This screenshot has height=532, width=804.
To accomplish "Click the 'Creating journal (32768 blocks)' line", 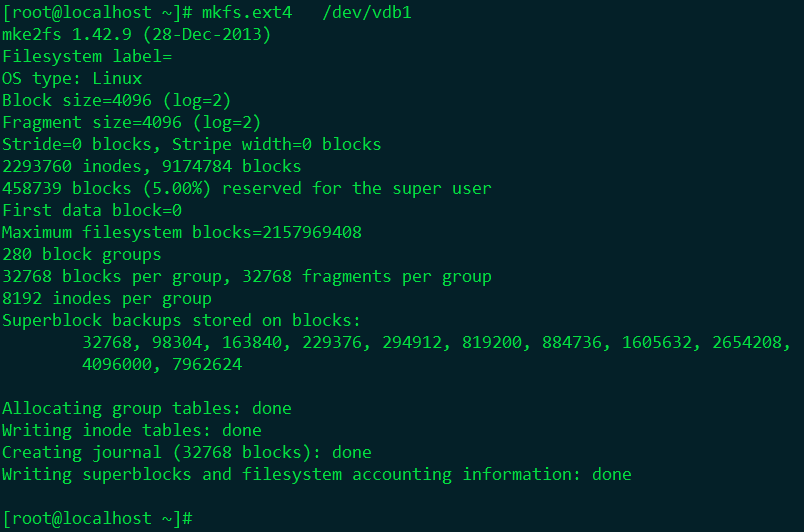I will (x=187, y=452).
